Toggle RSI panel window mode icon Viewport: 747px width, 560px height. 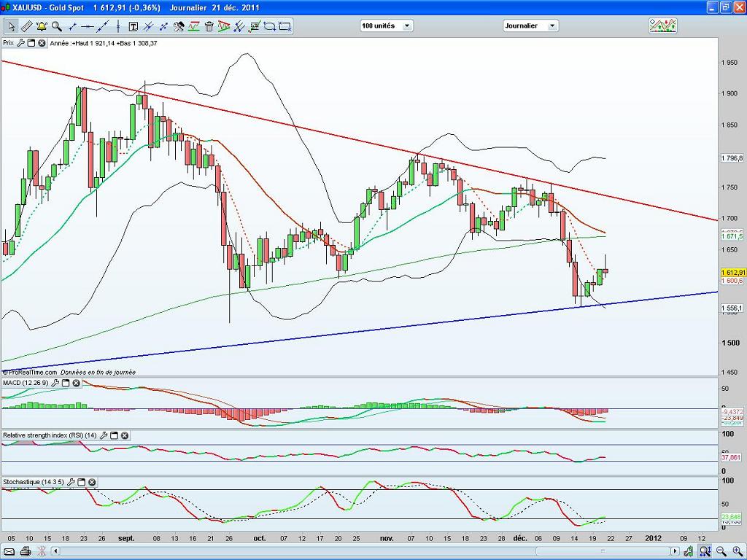[114, 435]
